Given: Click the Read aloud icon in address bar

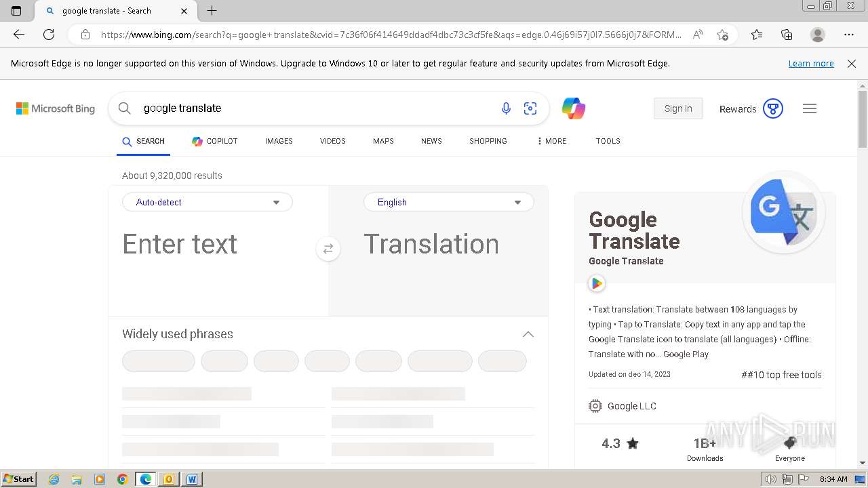Looking at the screenshot, I should (698, 35).
